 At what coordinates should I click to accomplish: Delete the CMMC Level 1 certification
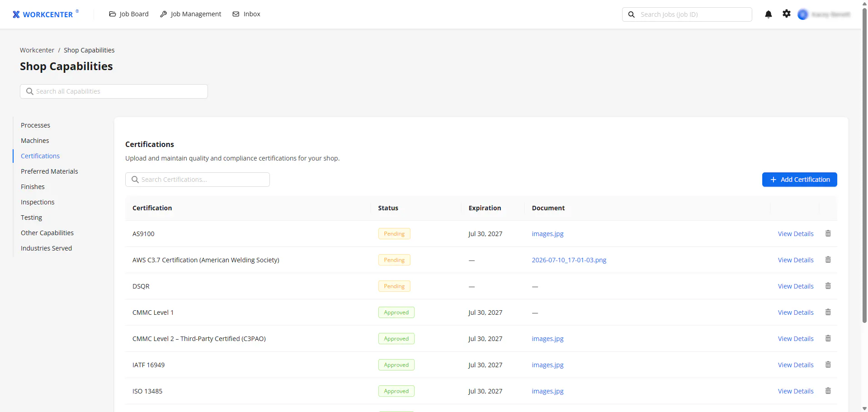[x=828, y=313]
